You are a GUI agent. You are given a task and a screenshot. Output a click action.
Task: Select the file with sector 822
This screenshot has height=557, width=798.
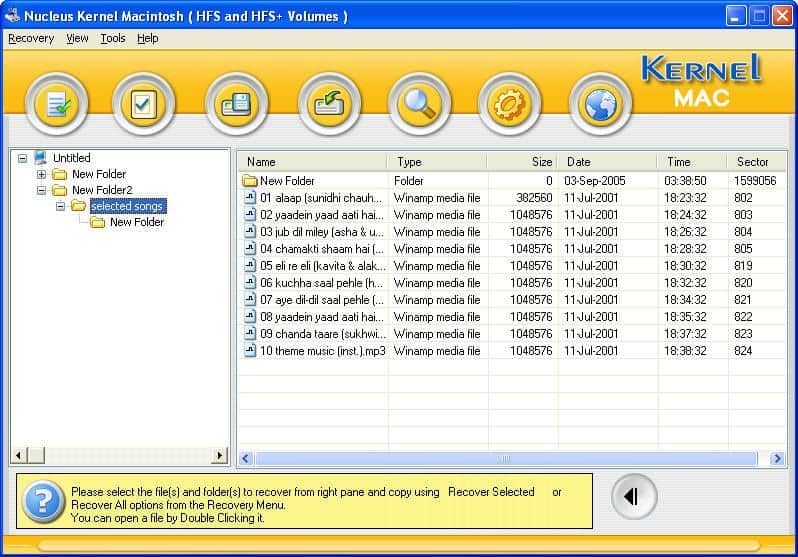click(x=511, y=317)
